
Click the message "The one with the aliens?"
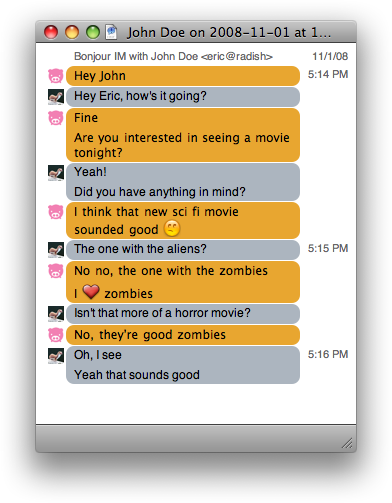183,250
